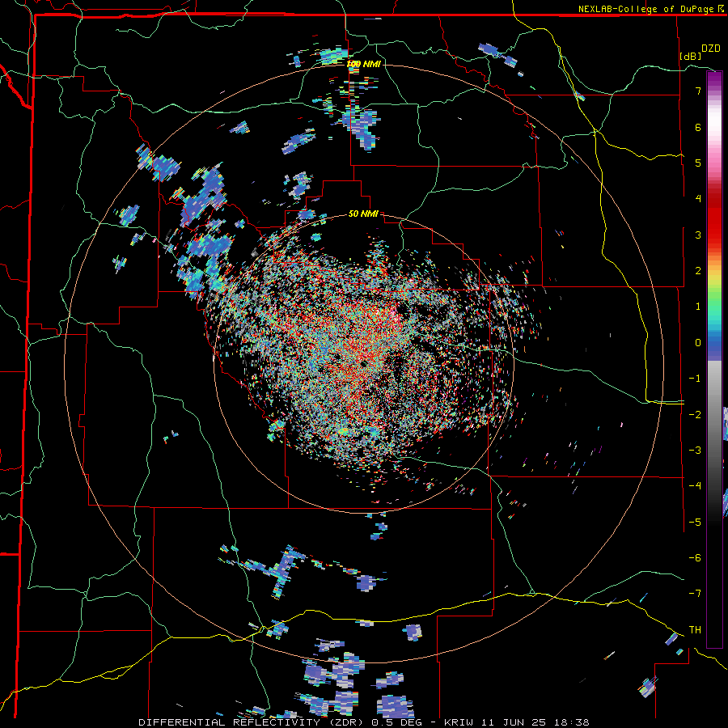Click the 100 NMI range ring label
Screen dimensions: 728x728
(x=363, y=64)
